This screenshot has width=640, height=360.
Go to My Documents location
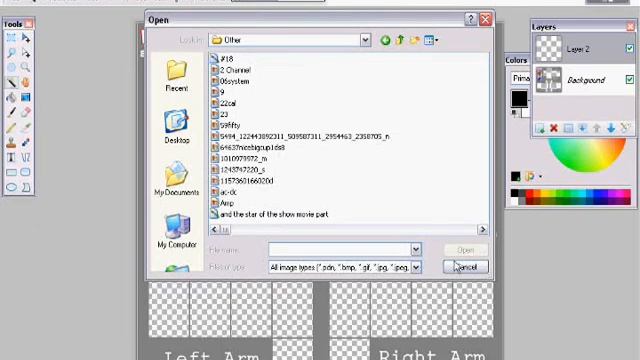177,178
